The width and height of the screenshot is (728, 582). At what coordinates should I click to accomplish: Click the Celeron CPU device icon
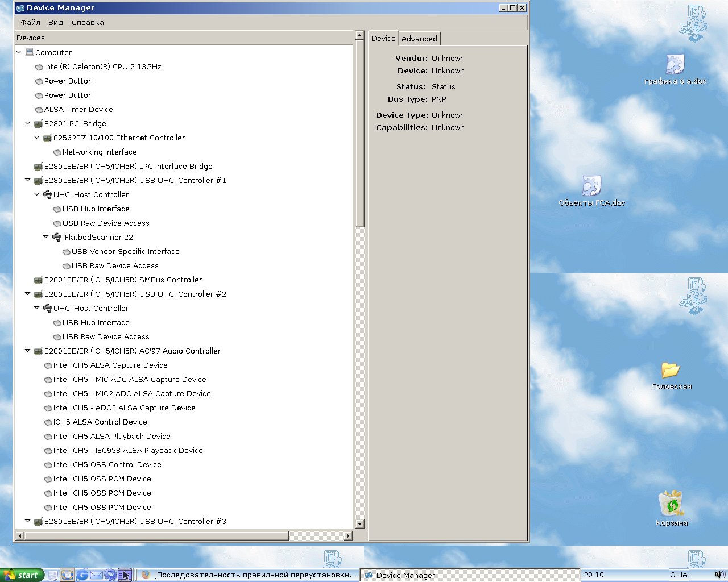tap(39, 67)
